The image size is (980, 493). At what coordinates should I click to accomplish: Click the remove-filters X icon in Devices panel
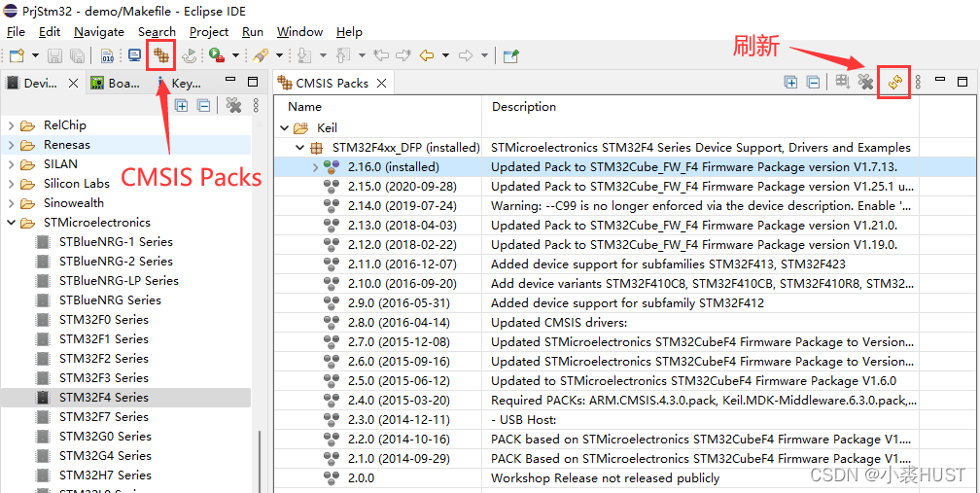point(233,105)
